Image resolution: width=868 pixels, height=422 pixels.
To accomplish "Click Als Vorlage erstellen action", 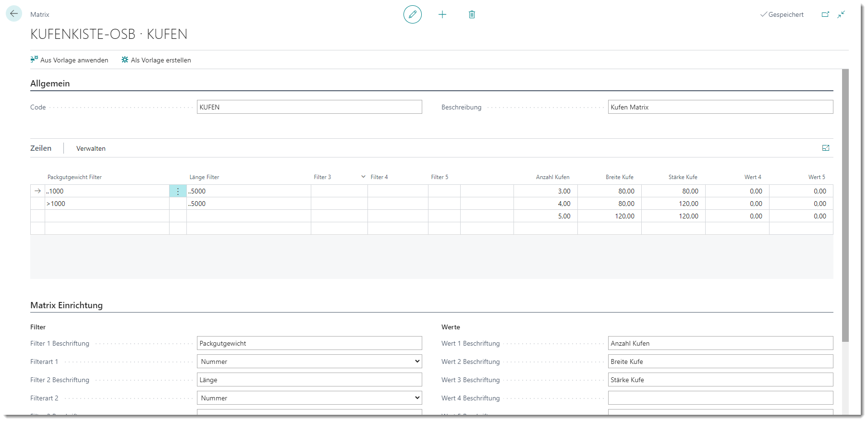I will pyautogui.click(x=156, y=60).
